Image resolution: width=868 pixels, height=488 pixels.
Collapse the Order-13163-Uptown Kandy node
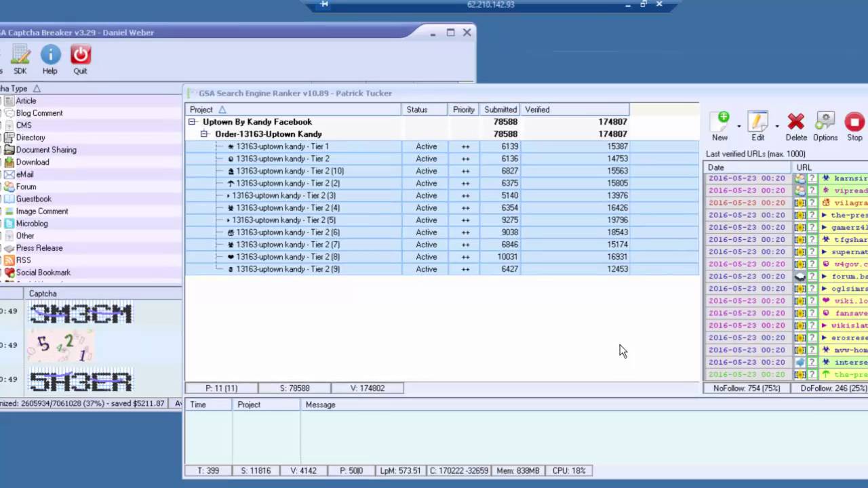coord(205,134)
